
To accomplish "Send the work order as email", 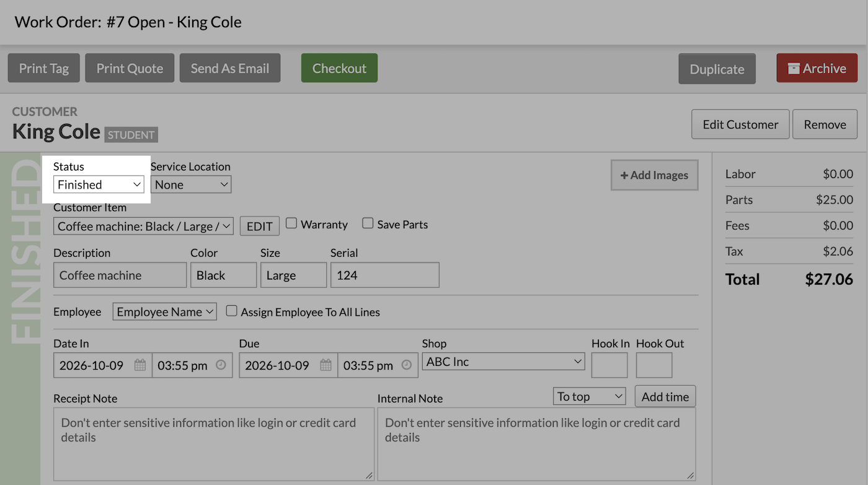I will pyautogui.click(x=230, y=68).
